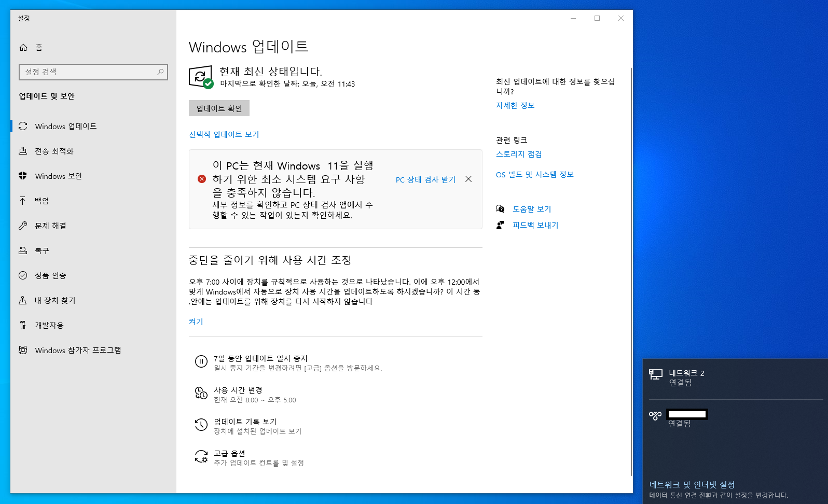828x504 pixels.
Task: Click the red error icon in Windows 11 notice
Action: (202, 179)
